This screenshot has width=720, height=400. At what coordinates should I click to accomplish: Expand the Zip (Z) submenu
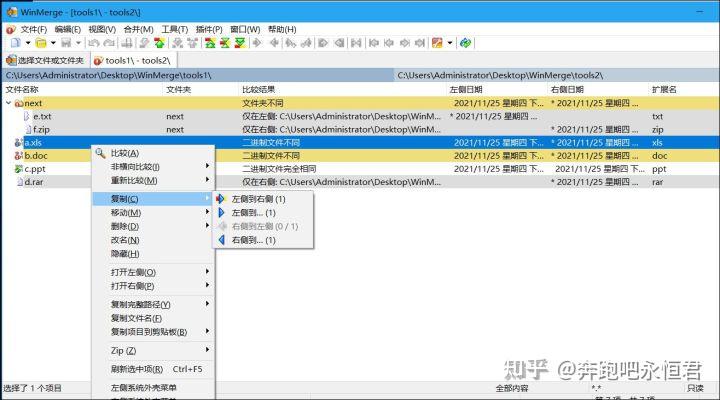point(153,350)
